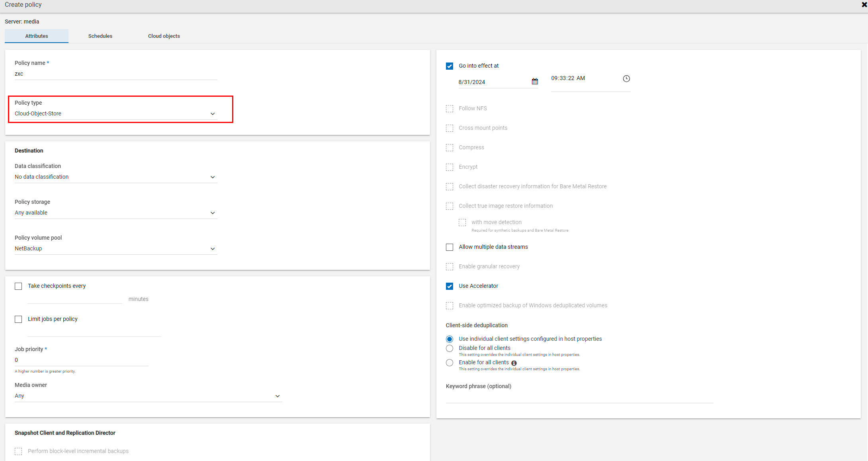Viewport: 868px width, 461px height.
Task: Click 'Required for synthetic backups' note
Action: click(520, 230)
